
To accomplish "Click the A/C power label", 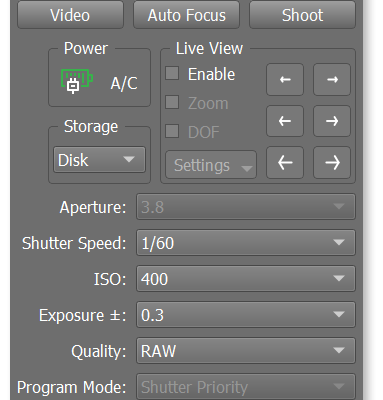I will coord(124,83).
